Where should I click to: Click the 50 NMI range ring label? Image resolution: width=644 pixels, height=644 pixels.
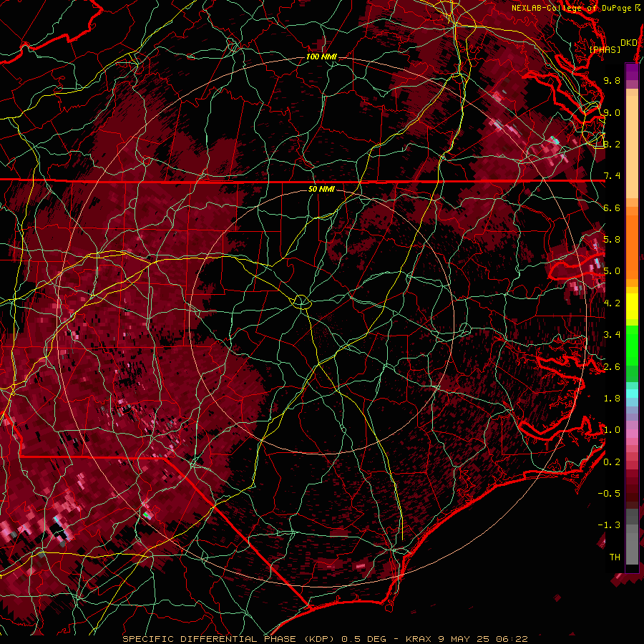pyautogui.click(x=321, y=189)
